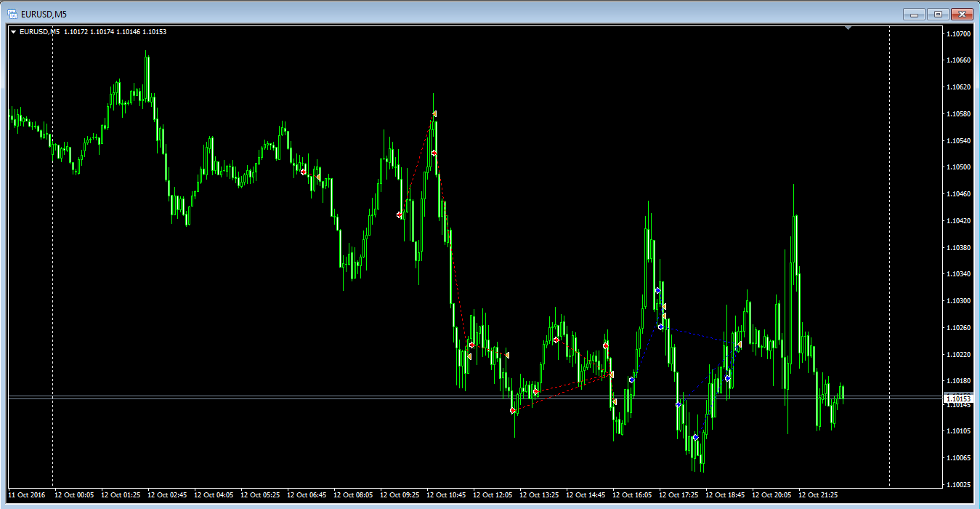The image size is (980, 509).
Task: Click the 12 Oct 06:45 time label
Action: click(307, 495)
